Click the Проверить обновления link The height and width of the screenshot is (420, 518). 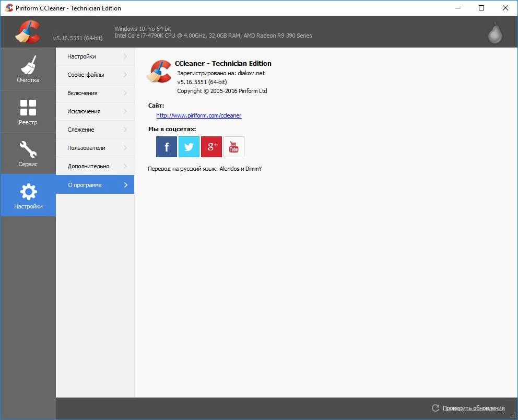coord(474,408)
